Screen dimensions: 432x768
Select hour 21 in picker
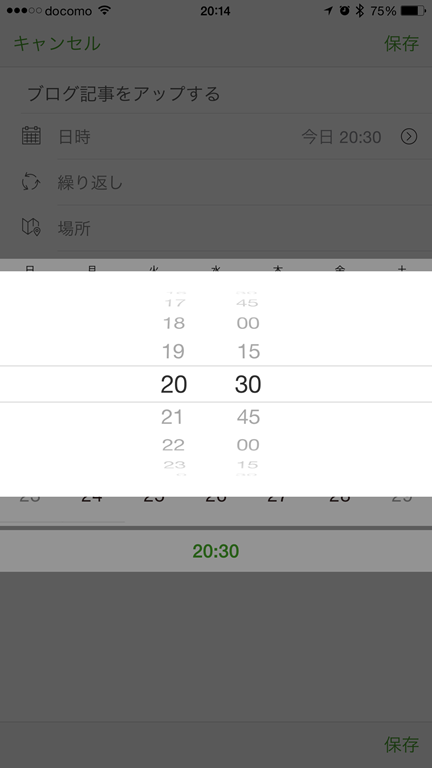[173, 417]
